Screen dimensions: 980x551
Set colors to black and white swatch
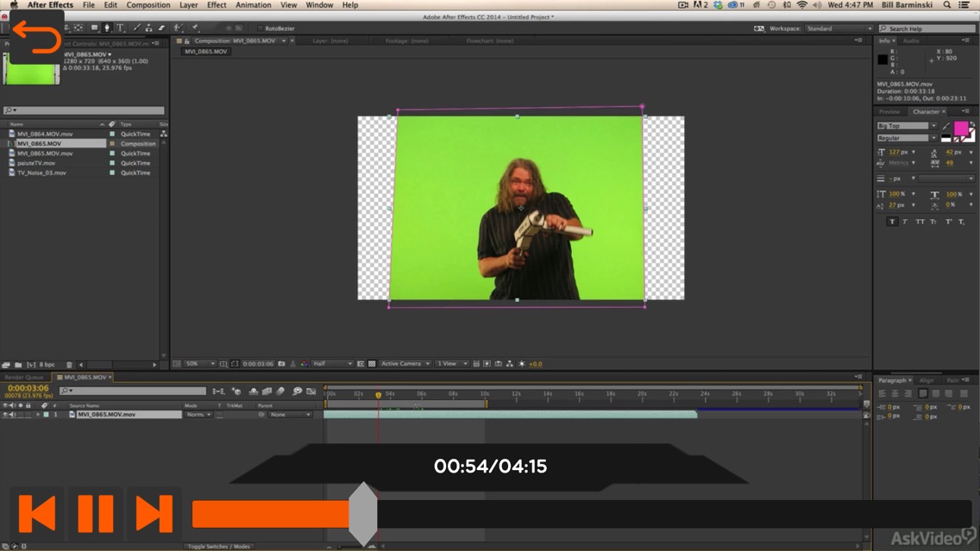click(945, 137)
